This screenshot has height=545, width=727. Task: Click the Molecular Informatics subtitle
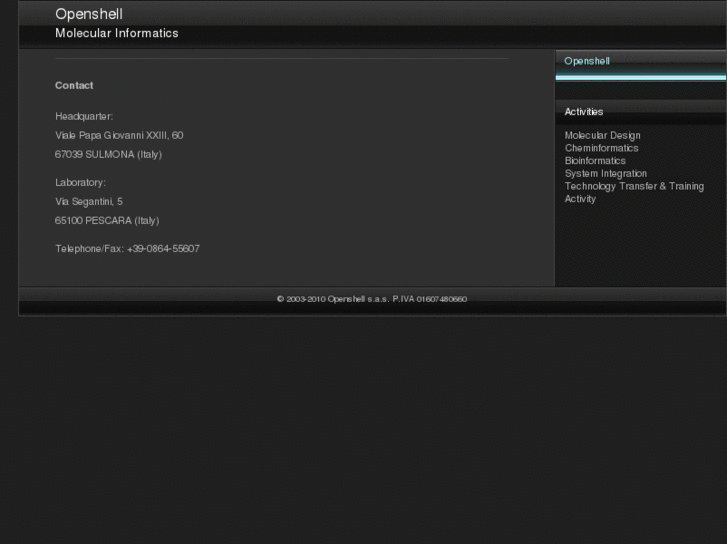coord(117,33)
